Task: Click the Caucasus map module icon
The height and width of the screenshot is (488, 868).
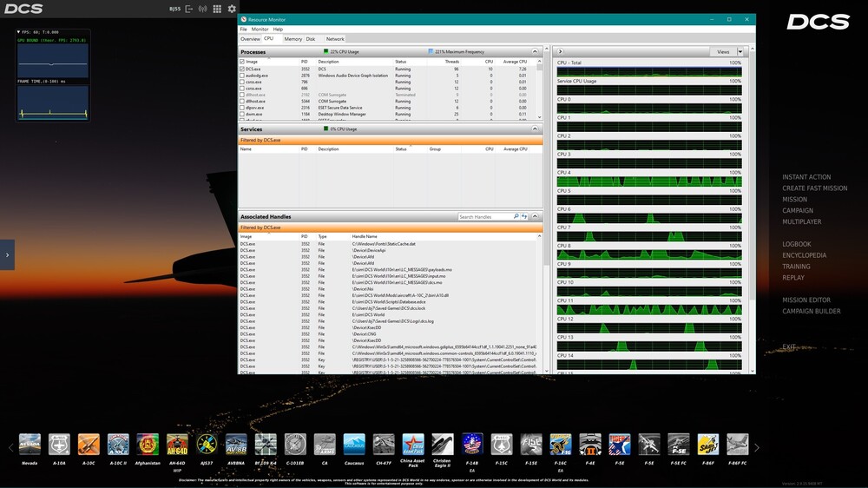Action: pos(354,445)
